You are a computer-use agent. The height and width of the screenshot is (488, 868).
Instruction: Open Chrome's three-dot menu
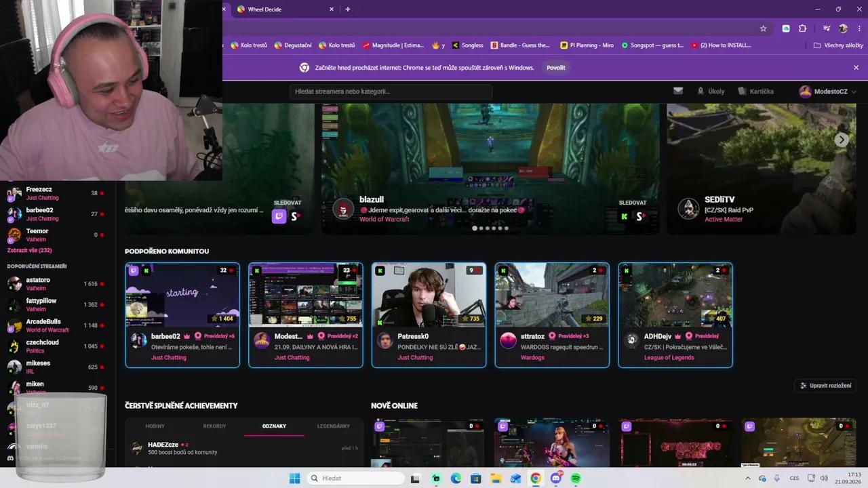859,28
